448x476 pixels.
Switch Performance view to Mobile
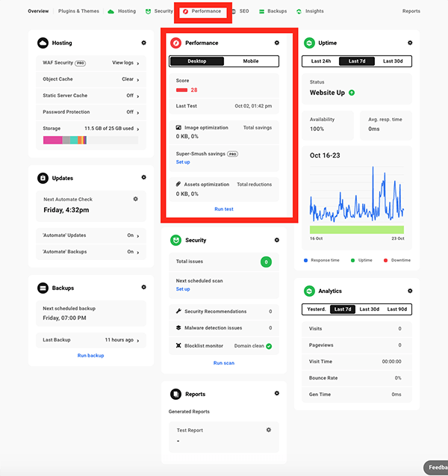click(251, 61)
